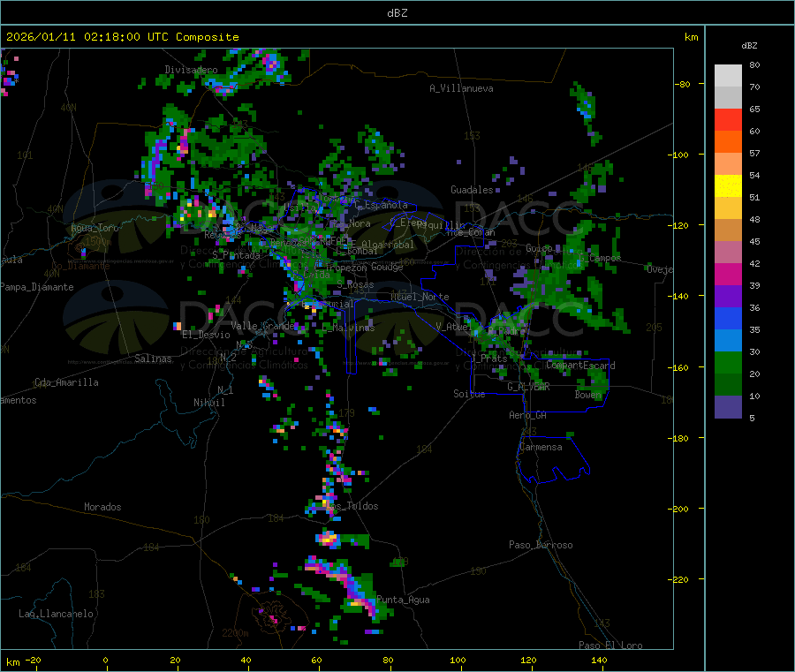Select the 10 dBZ dark green swatch
This screenshot has width=795, height=672.
(728, 385)
